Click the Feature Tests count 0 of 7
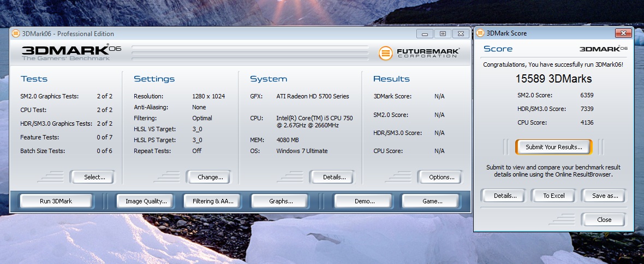The height and width of the screenshot is (264, 644). [x=104, y=137]
